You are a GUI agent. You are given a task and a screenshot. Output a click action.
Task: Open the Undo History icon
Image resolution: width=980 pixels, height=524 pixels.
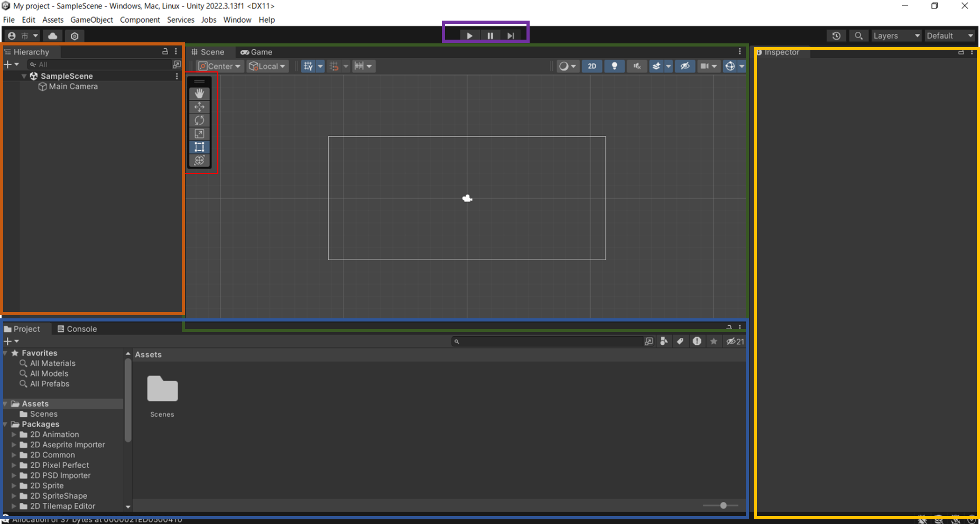[836, 36]
